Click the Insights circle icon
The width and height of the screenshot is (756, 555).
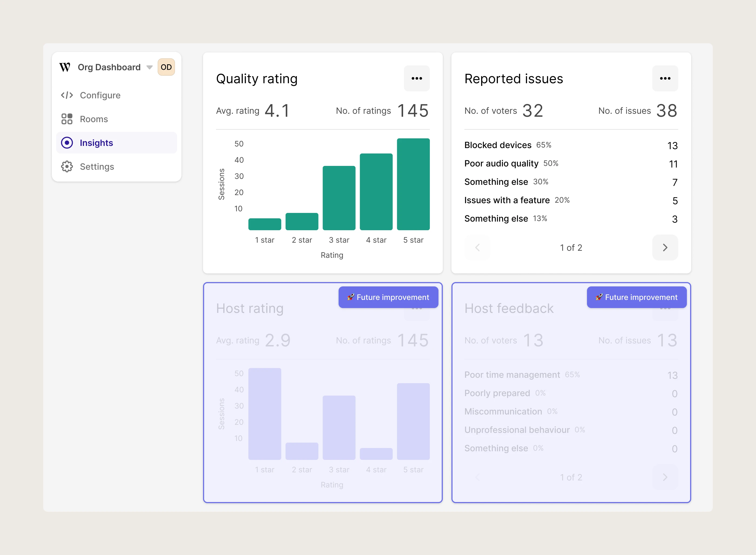pos(67,143)
